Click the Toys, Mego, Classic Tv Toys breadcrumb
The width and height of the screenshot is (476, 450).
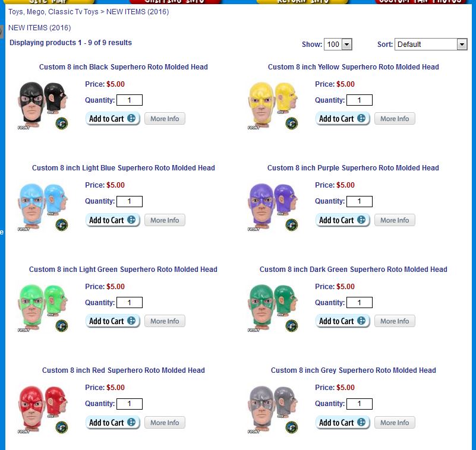click(53, 12)
